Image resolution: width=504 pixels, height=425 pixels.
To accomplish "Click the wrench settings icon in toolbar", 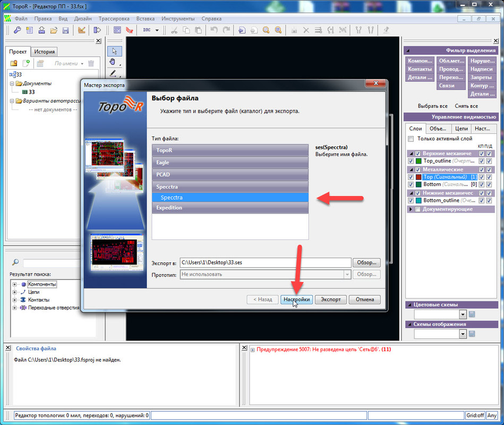I will pyautogui.click(x=18, y=30).
